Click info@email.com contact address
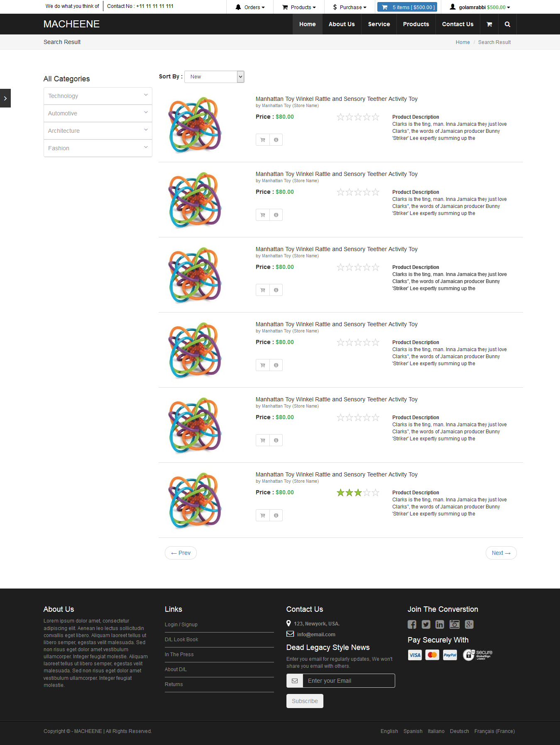 pyautogui.click(x=316, y=635)
